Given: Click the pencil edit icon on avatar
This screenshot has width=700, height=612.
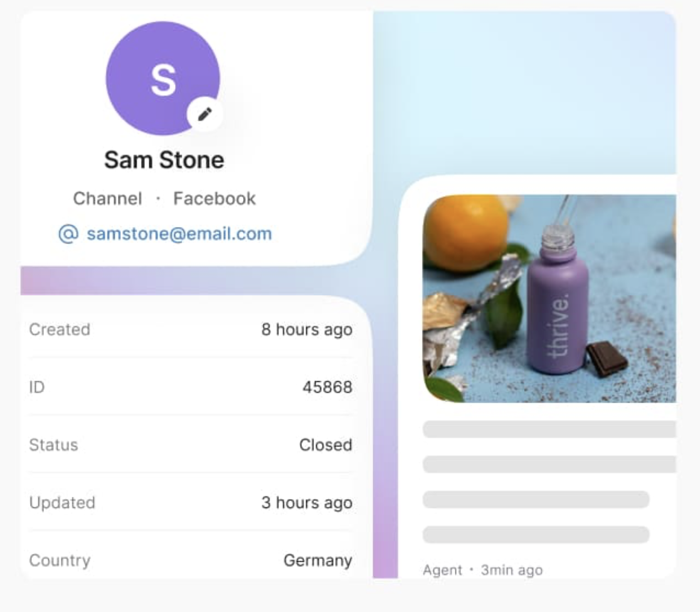Looking at the screenshot, I should pos(204,114).
